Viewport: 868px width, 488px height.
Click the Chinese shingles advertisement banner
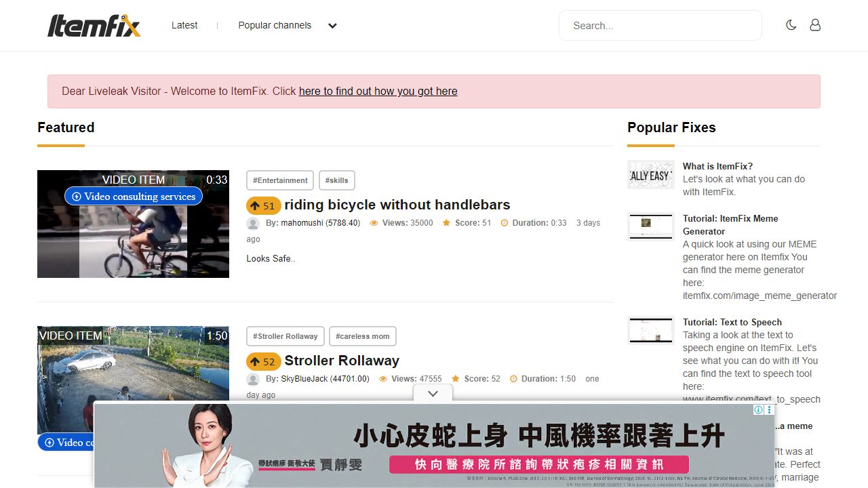tap(434, 445)
